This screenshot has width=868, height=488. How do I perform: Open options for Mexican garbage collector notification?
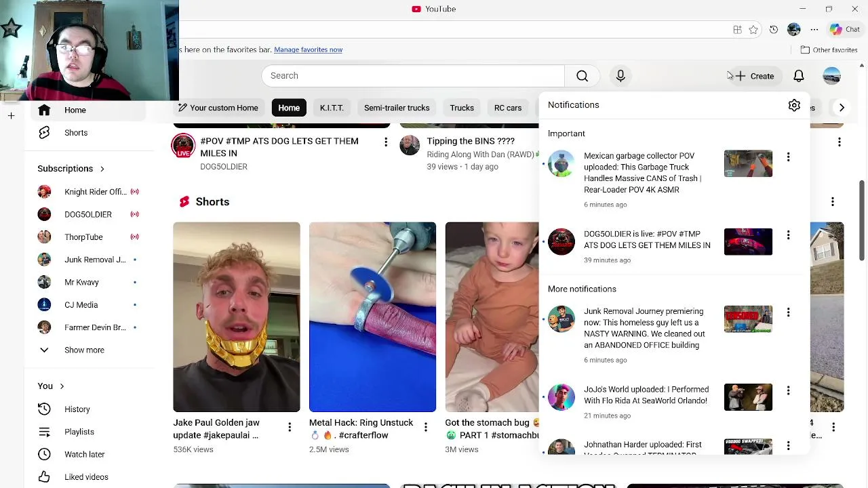(x=788, y=157)
